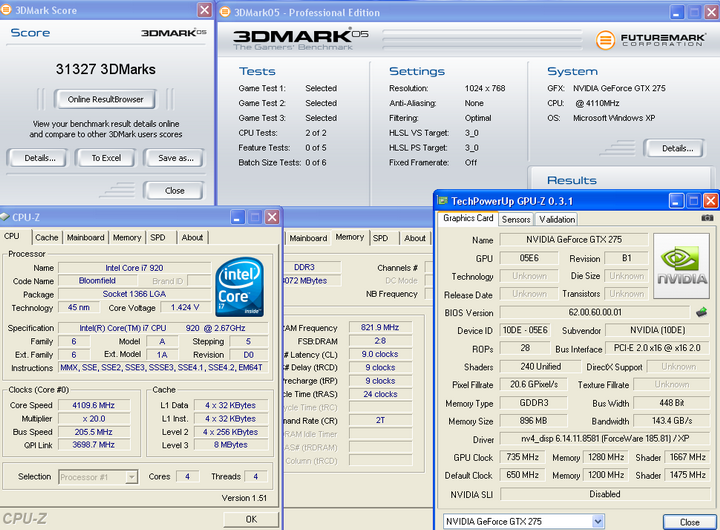The image size is (720, 530).
Task: Open Mainboard tab in the rear CPU-Z window
Action: click(308, 238)
